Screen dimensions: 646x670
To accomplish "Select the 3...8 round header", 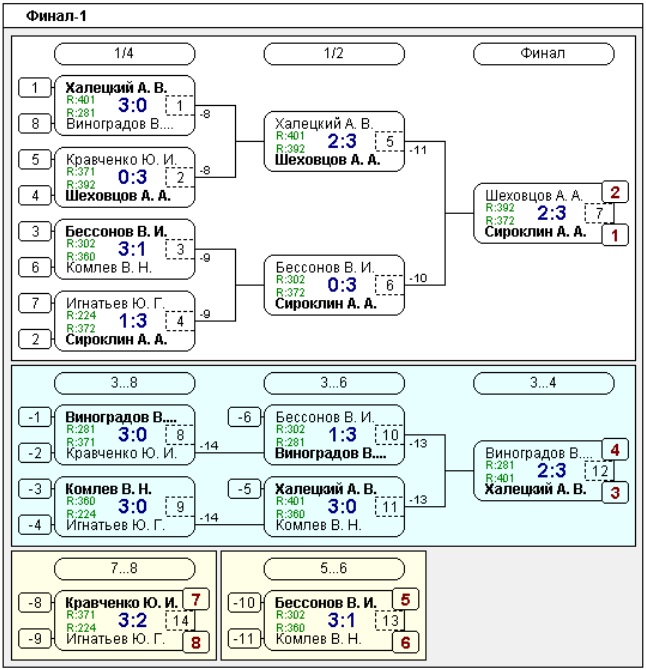I will click(x=124, y=382).
